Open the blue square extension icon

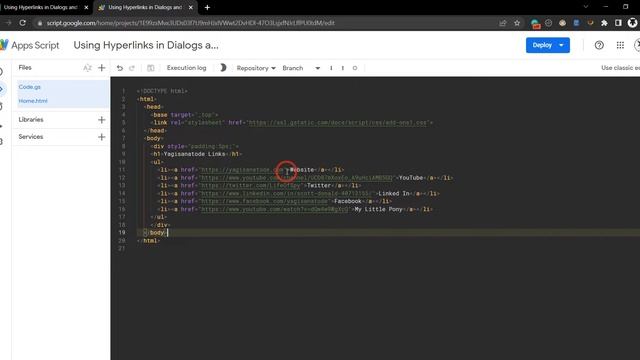click(x=576, y=23)
